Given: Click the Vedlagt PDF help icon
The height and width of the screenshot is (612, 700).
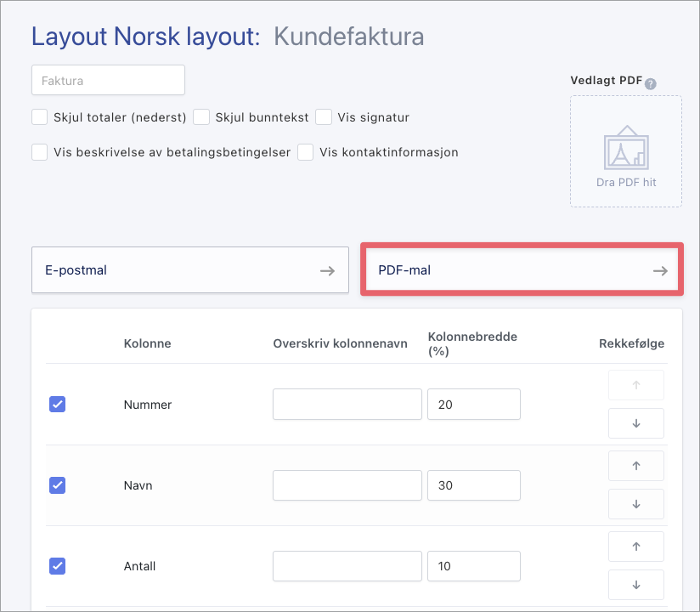Looking at the screenshot, I should pyautogui.click(x=650, y=82).
